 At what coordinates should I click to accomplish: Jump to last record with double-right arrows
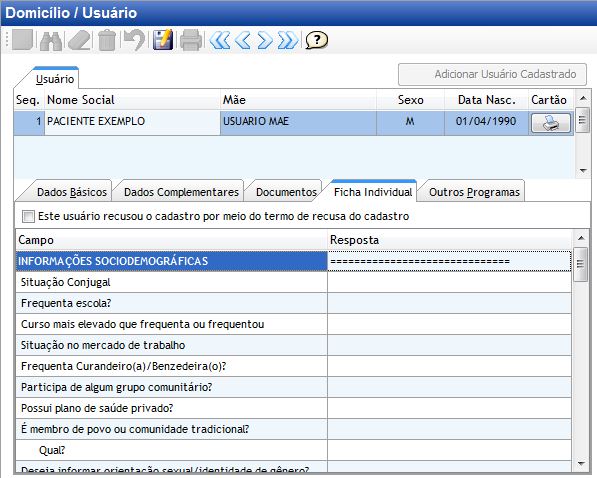288,40
